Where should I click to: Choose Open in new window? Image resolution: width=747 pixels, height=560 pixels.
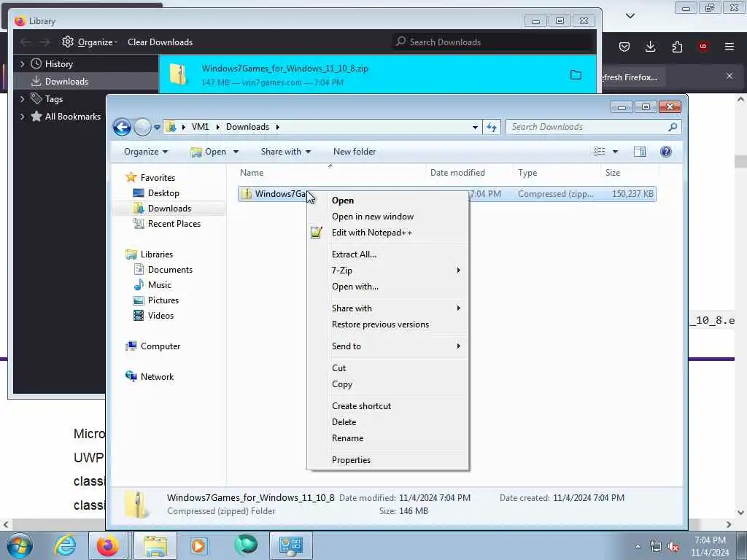pos(388,217)
